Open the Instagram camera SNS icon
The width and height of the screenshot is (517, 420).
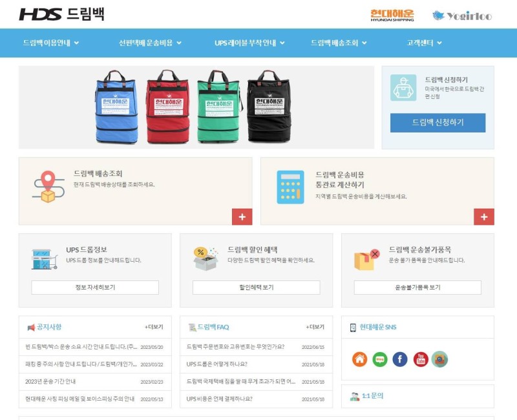click(x=439, y=359)
